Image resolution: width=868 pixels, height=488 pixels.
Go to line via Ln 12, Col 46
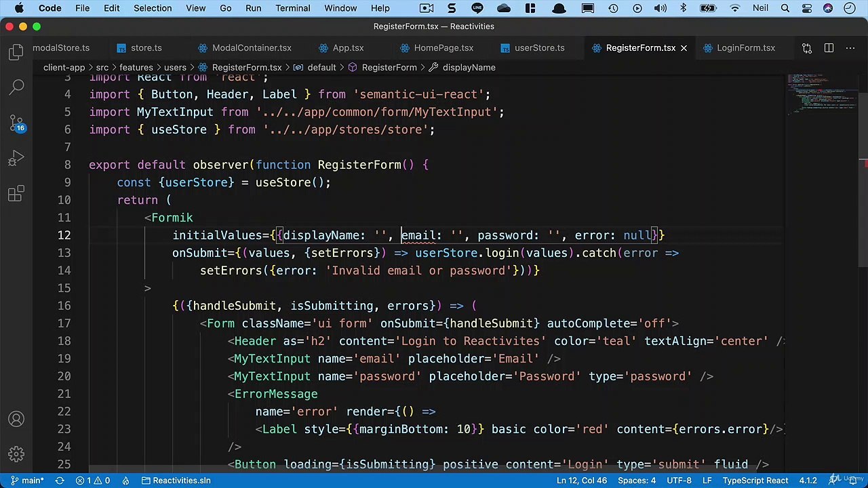[581, 481]
